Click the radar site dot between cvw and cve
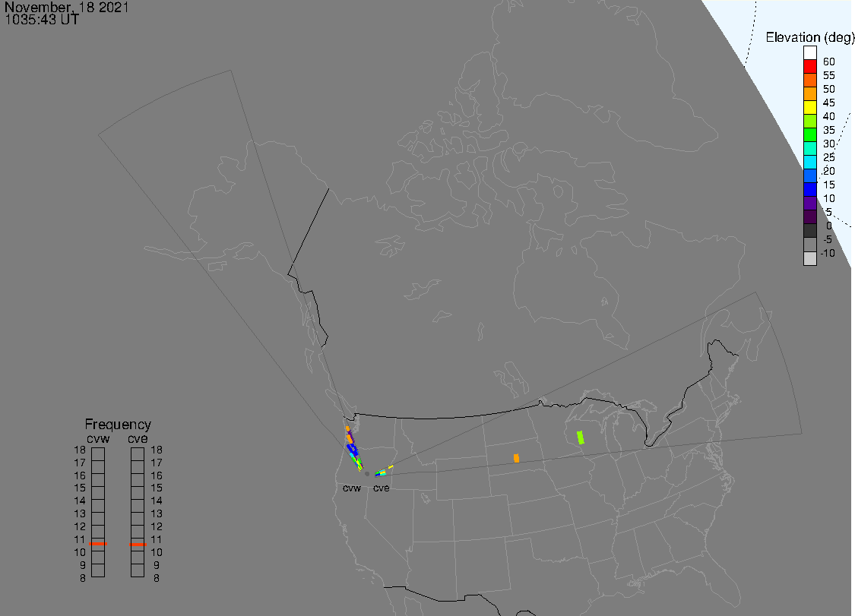This screenshot has height=616, width=855. pos(367,474)
